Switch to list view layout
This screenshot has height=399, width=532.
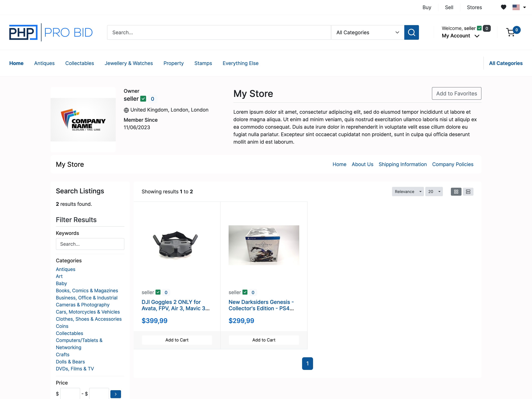tap(468, 192)
